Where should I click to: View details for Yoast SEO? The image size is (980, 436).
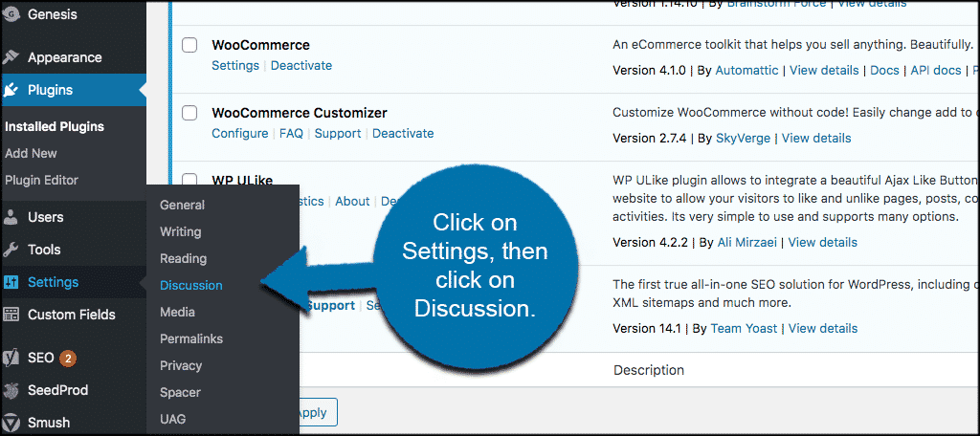[823, 329]
